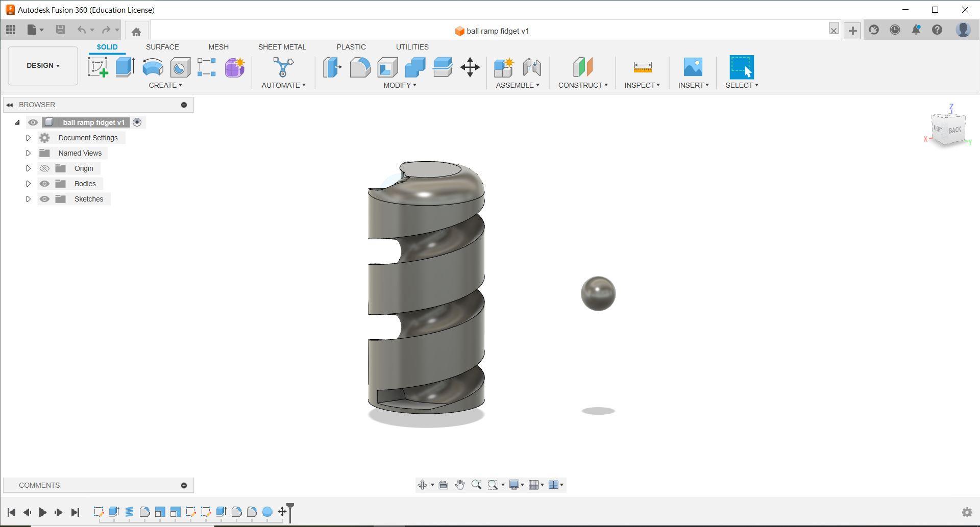Start the Hole tool

[x=180, y=67]
